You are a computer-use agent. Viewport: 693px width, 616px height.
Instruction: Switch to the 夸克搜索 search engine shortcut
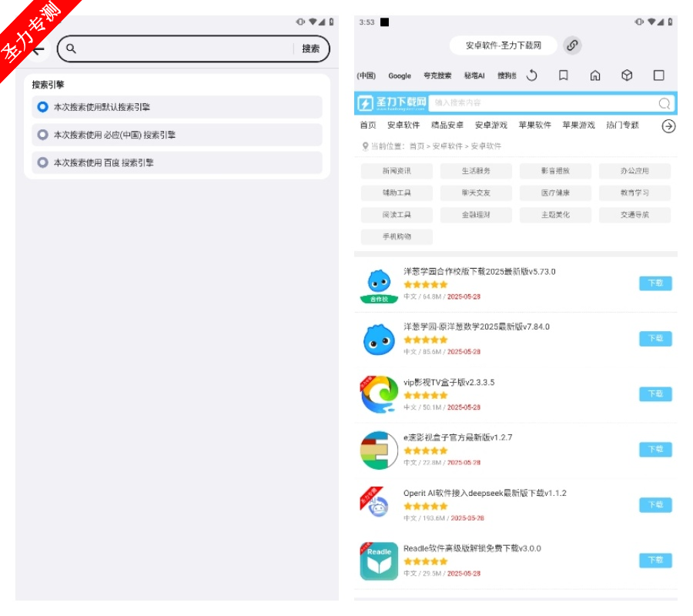[x=437, y=75]
